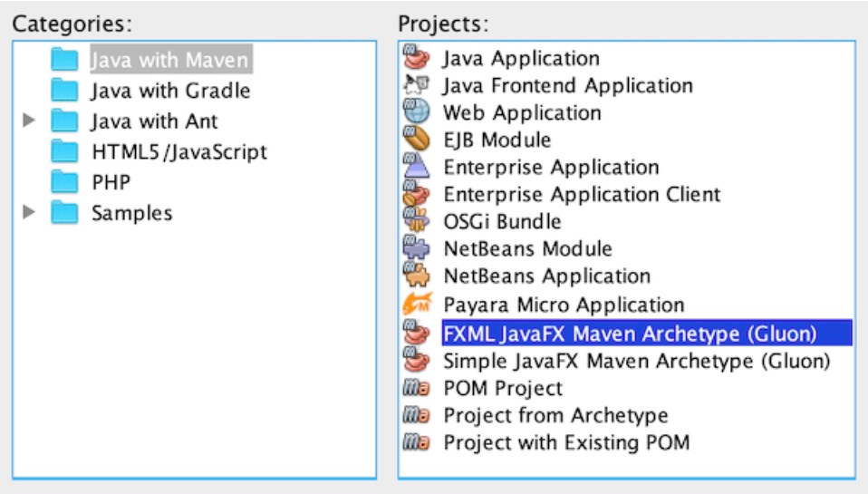The width and height of the screenshot is (868, 494).
Task: Click the Java with Ant folder icon
Action: click(64, 121)
